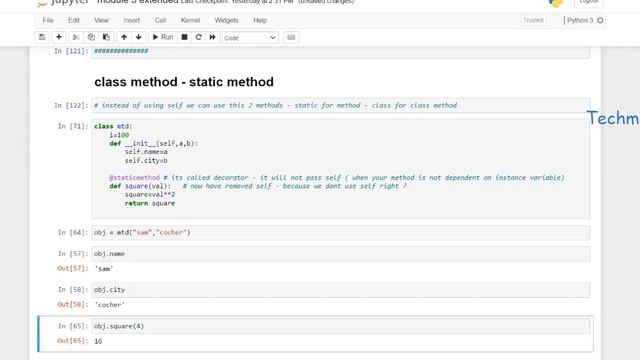The width and height of the screenshot is (640, 360).
Task: Open the command palette keyboard icon
Action: pos(291,37)
